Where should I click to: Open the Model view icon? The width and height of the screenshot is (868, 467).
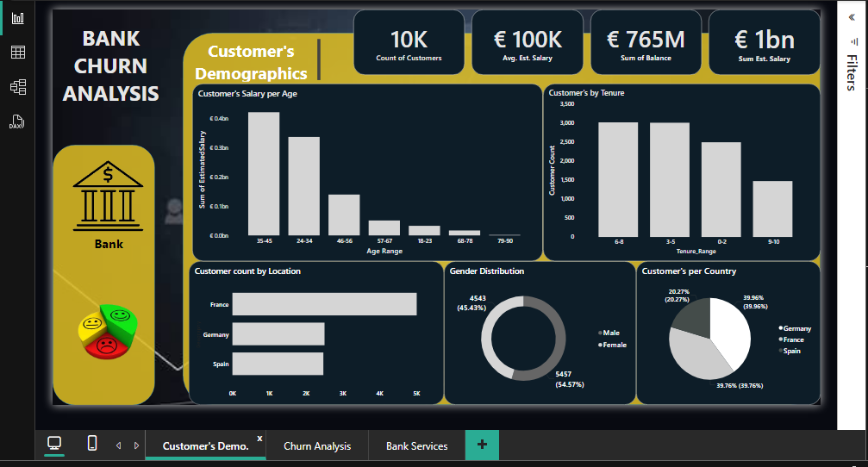[18, 87]
